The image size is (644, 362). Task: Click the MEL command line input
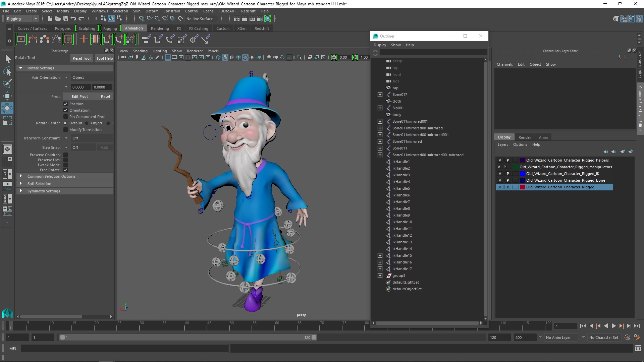point(125,349)
